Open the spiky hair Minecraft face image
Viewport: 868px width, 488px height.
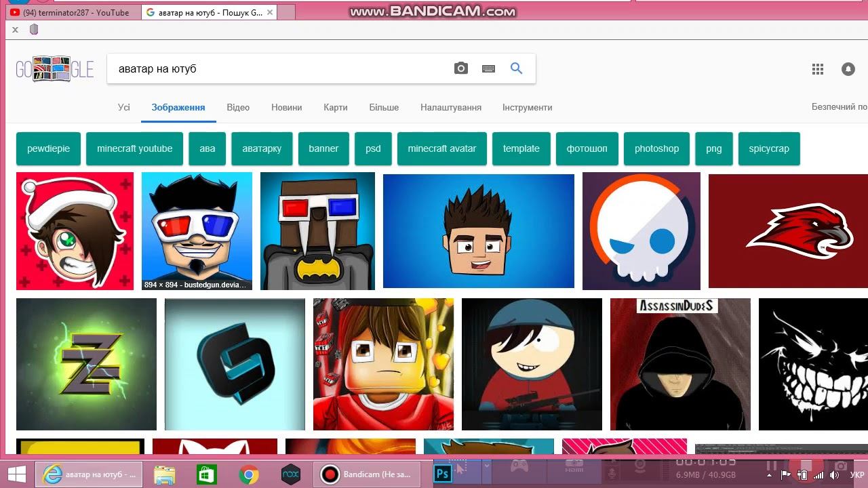(x=479, y=231)
